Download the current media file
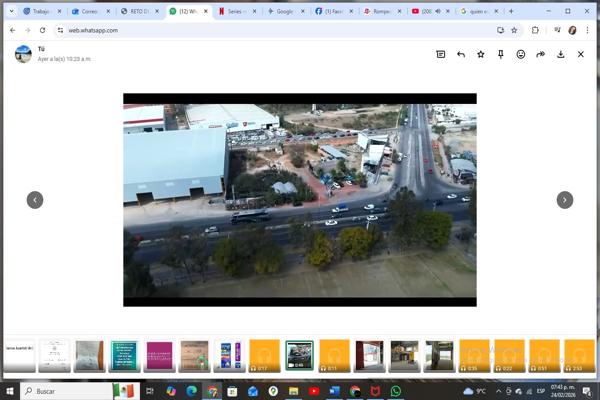Screen dimensions: 600x400 click(x=561, y=54)
